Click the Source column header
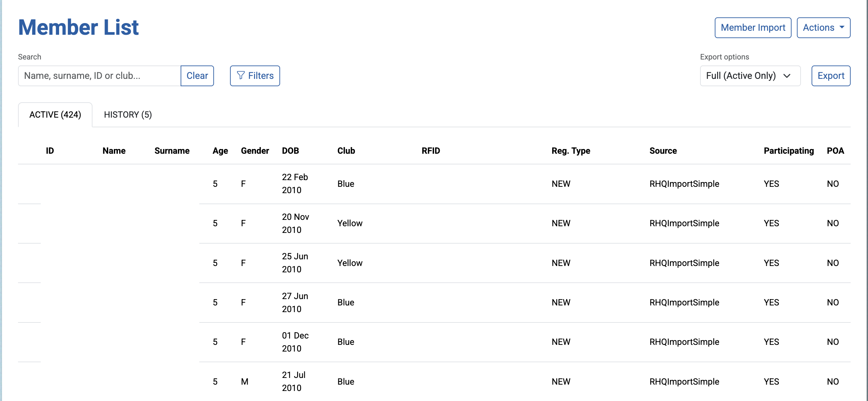 pos(663,151)
